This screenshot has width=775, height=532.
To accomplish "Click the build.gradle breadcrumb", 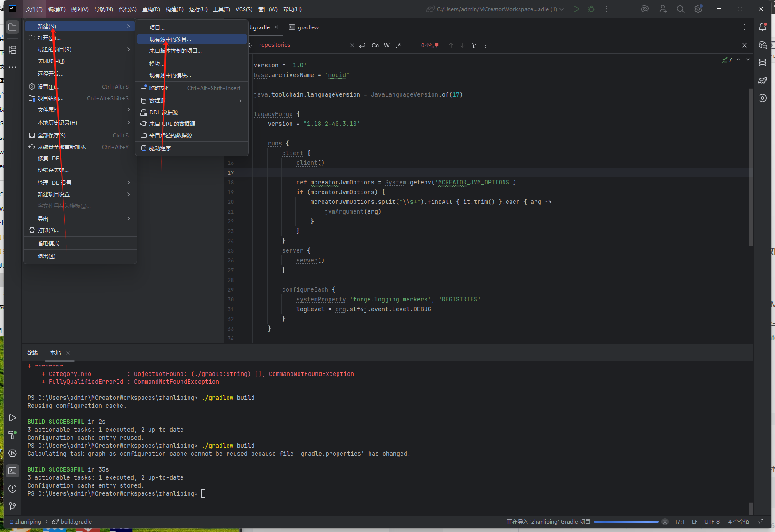I will pos(76,521).
